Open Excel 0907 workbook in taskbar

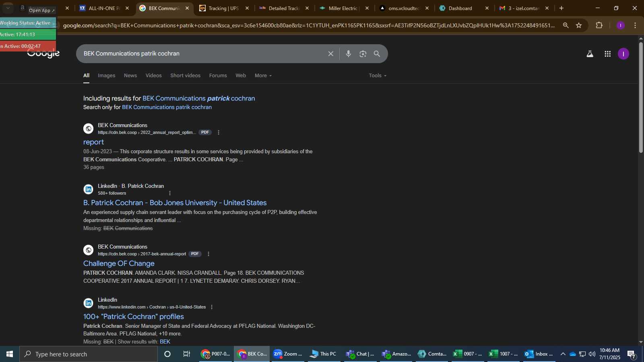468,354
